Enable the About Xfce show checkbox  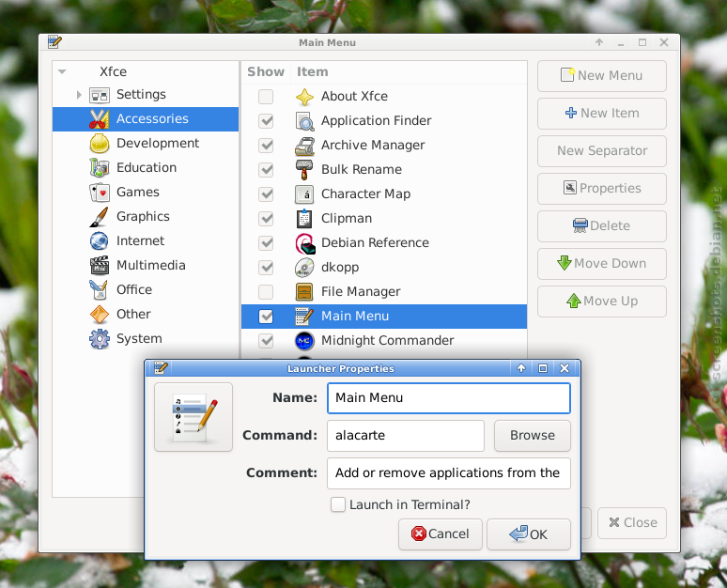tap(266, 97)
